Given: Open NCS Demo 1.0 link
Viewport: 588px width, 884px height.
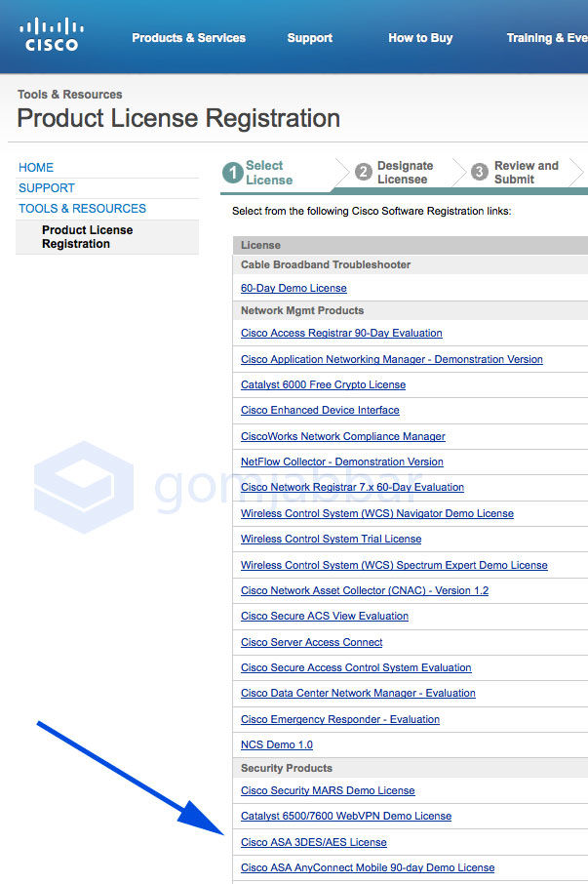Looking at the screenshot, I should [x=277, y=744].
